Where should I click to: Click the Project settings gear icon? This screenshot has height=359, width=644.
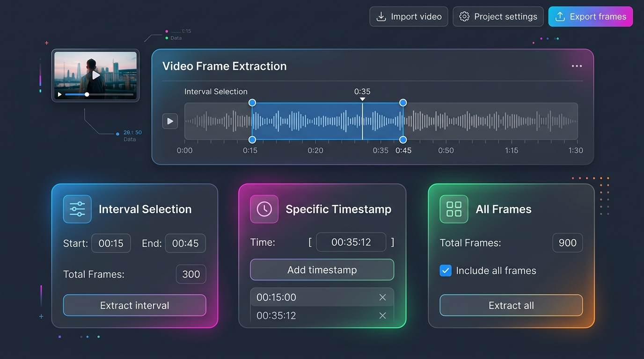pyautogui.click(x=464, y=17)
